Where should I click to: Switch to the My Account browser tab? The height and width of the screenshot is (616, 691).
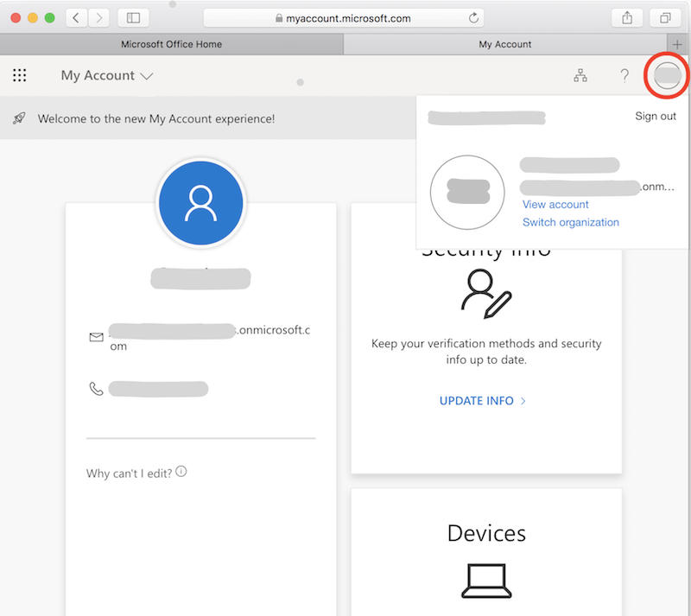pyautogui.click(x=504, y=44)
